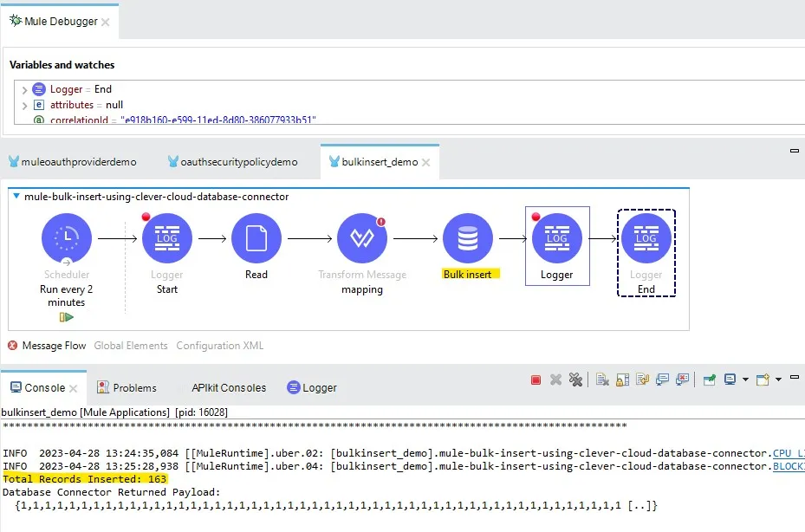Open the Logger tab in bottom panel
Image resolution: width=805 pixels, height=532 pixels.
pyautogui.click(x=312, y=387)
